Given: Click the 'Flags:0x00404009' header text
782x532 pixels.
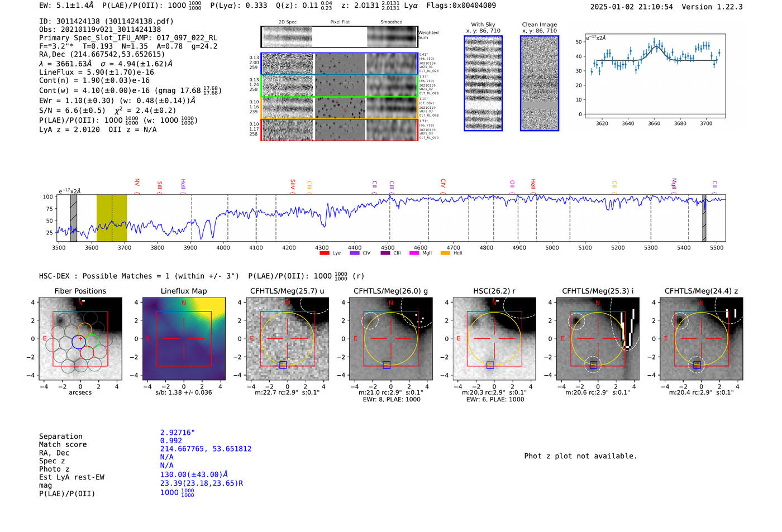Looking at the screenshot, I should [461, 6].
